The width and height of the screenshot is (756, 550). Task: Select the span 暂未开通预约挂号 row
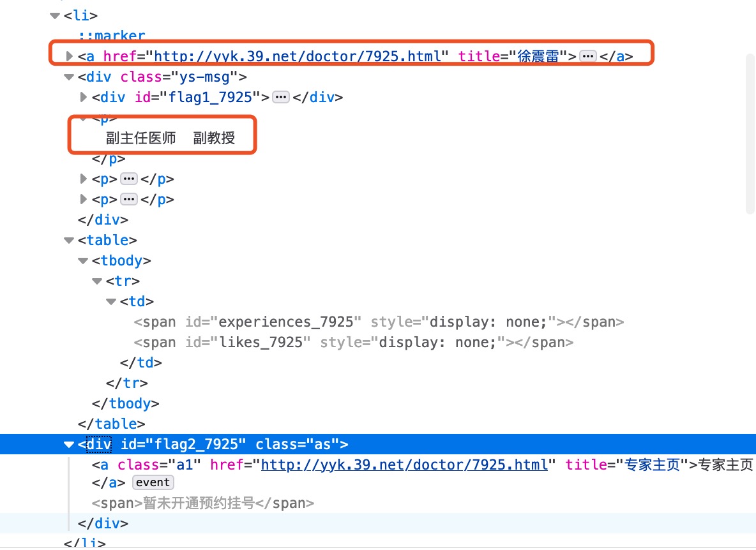pos(203,503)
